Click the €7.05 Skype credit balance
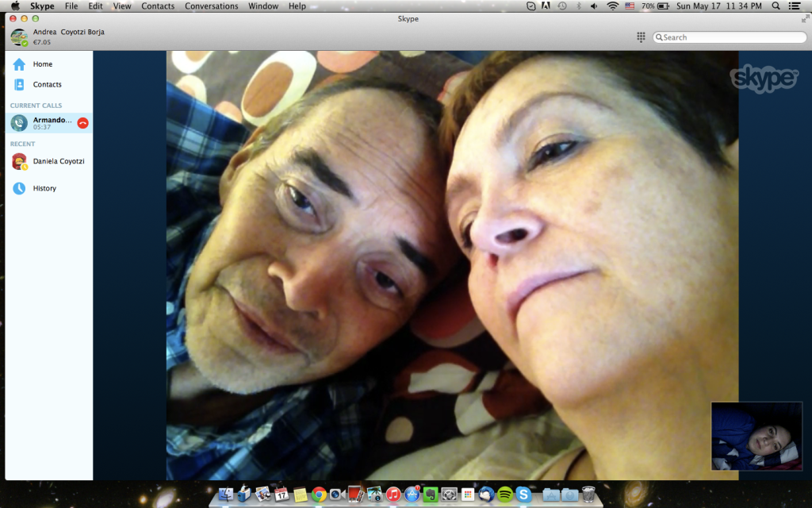Image resolution: width=812 pixels, height=508 pixels. coord(42,42)
